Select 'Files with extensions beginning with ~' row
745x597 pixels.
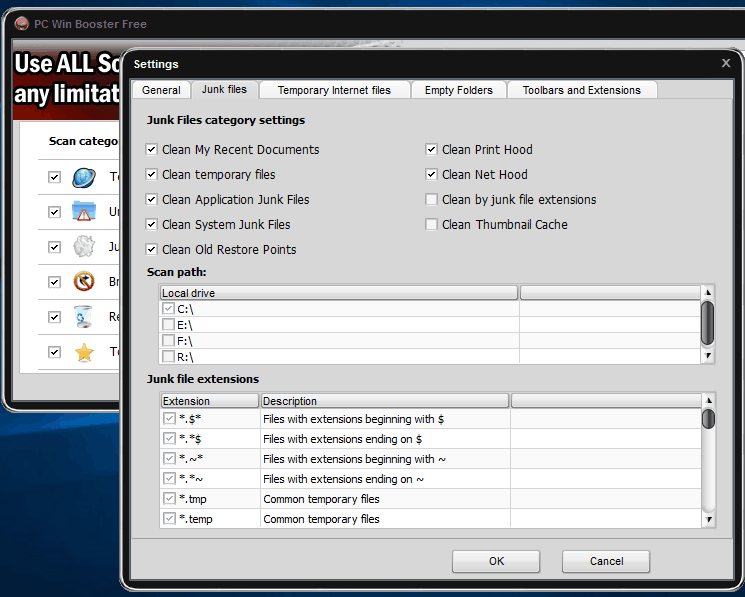[x=430, y=459]
